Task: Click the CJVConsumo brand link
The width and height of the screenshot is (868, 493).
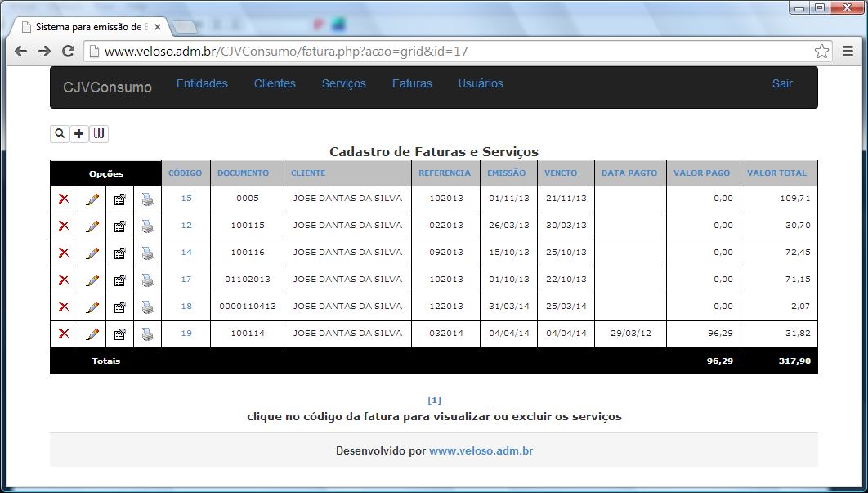Action: click(107, 87)
